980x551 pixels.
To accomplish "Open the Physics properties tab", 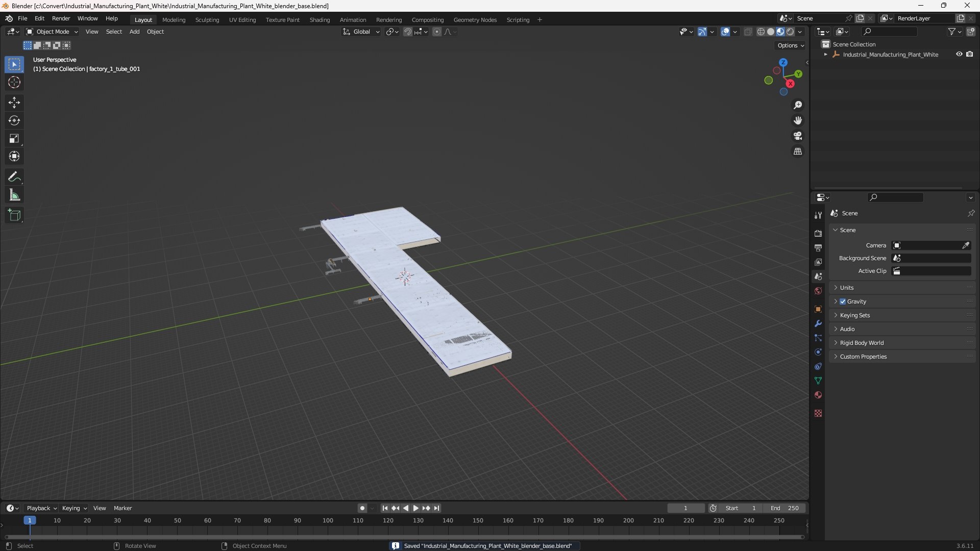I will [818, 352].
